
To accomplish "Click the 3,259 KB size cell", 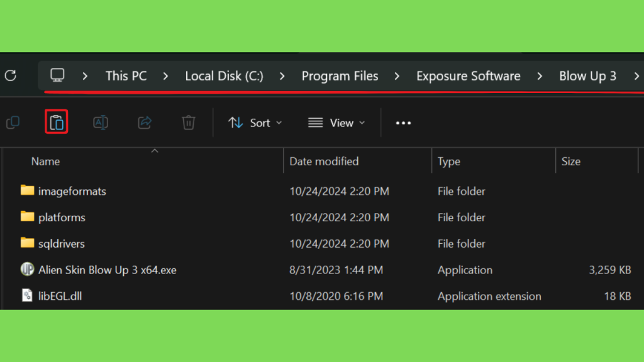I will tap(610, 270).
